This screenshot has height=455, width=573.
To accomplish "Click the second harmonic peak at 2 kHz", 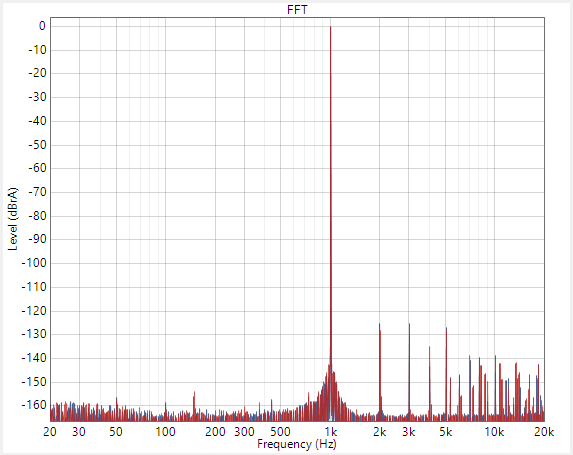I will (380, 325).
